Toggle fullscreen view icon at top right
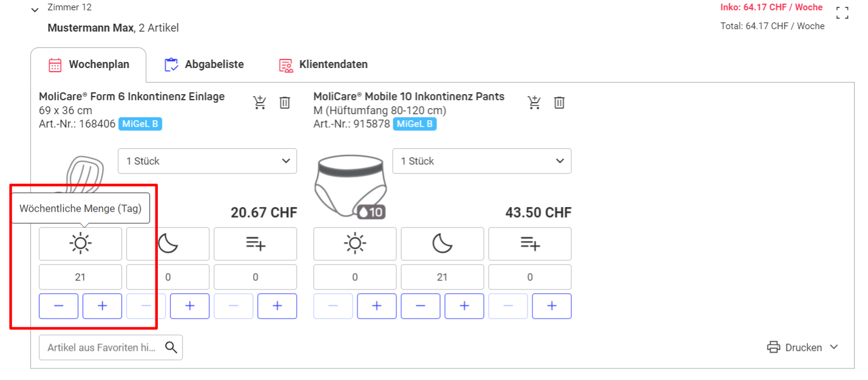Screen dimensions: 868x380 pos(842,13)
